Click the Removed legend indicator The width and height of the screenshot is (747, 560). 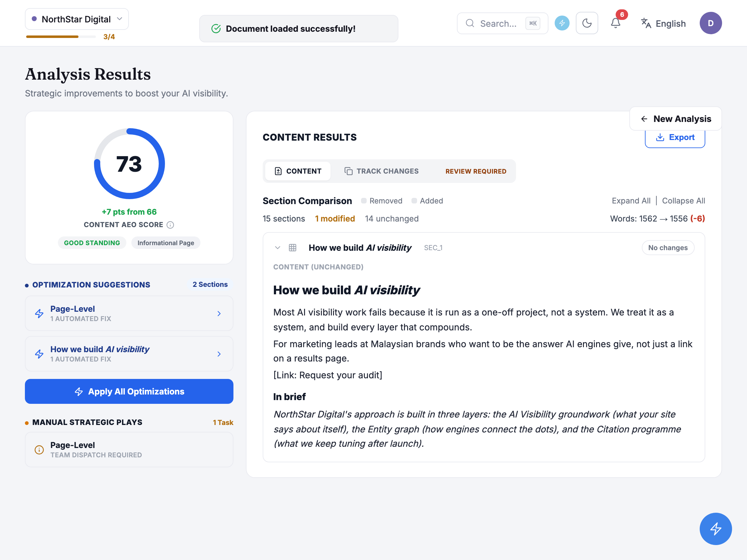pyautogui.click(x=382, y=201)
